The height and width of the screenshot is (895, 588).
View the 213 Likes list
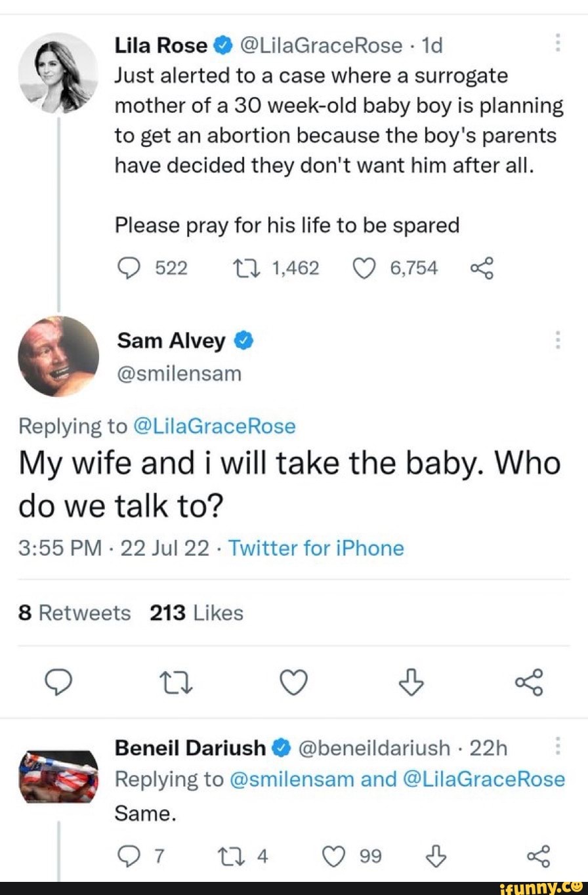[196, 613]
